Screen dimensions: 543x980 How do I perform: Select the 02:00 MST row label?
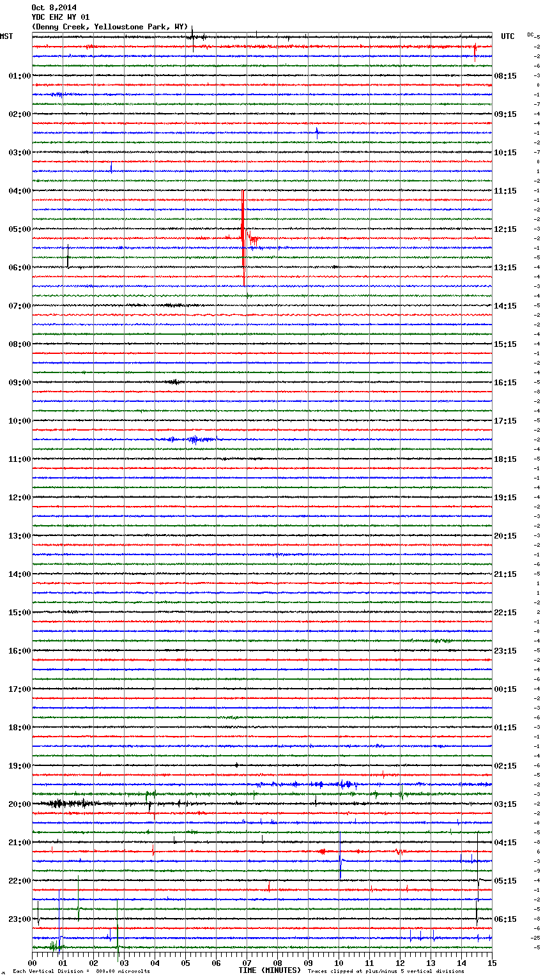click(x=20, y=114)
